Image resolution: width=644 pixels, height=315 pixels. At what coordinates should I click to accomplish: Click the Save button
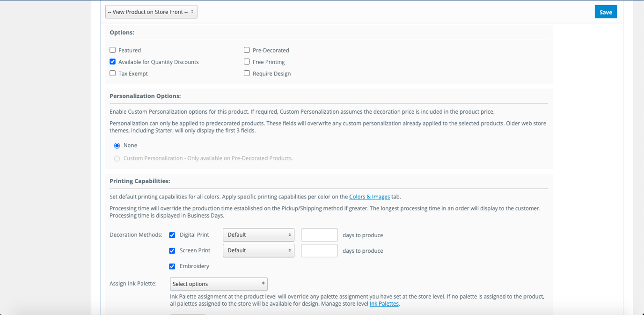click(606, 11)
